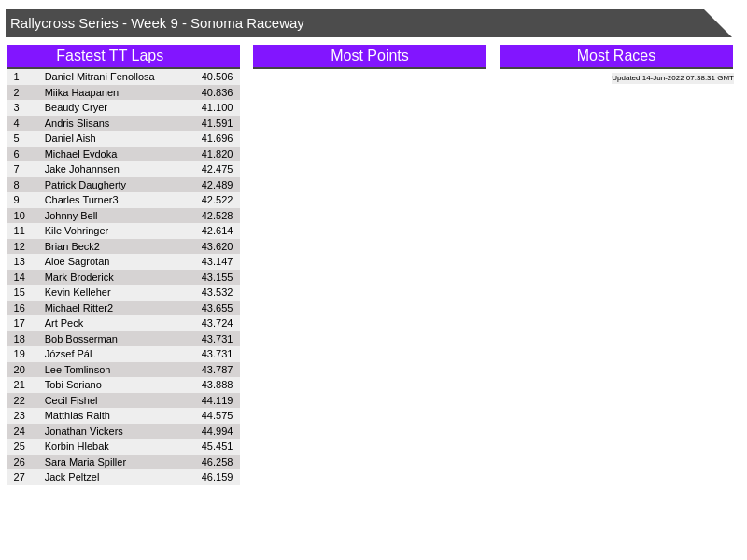Click Bob Bosserman's name
Image resolution: width=747 pixels, height=560 pixels.
(x=81, y=339)
